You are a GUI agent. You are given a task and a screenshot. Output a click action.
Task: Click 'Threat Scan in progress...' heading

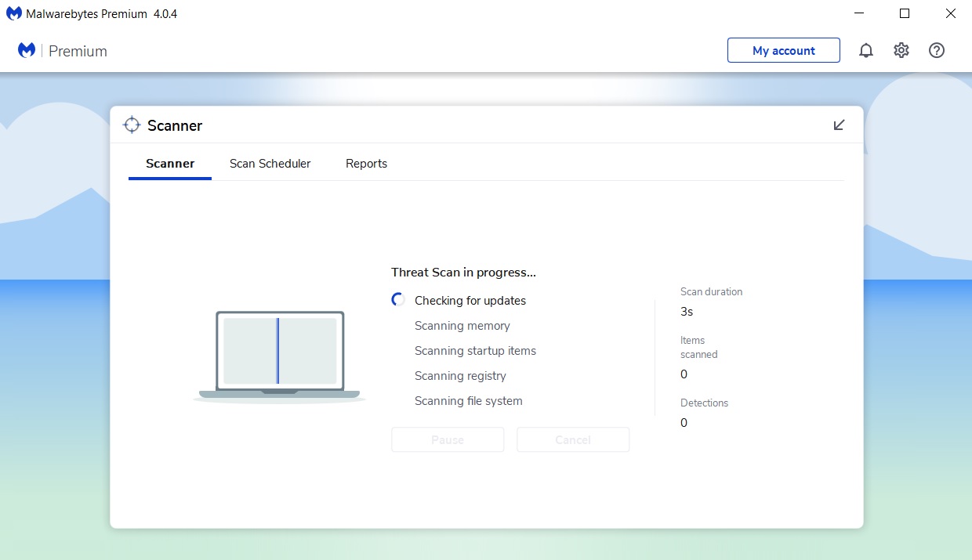coord(464,273)
